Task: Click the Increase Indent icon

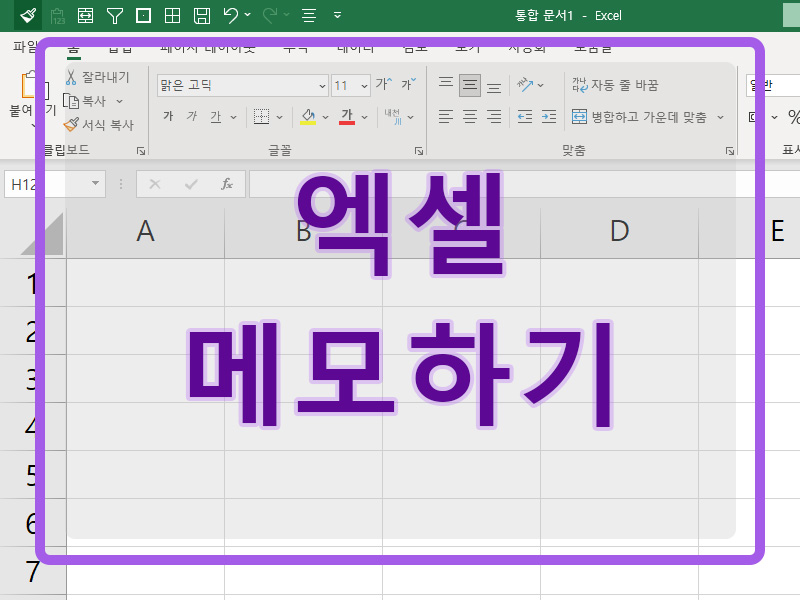Action: (549, 116)
